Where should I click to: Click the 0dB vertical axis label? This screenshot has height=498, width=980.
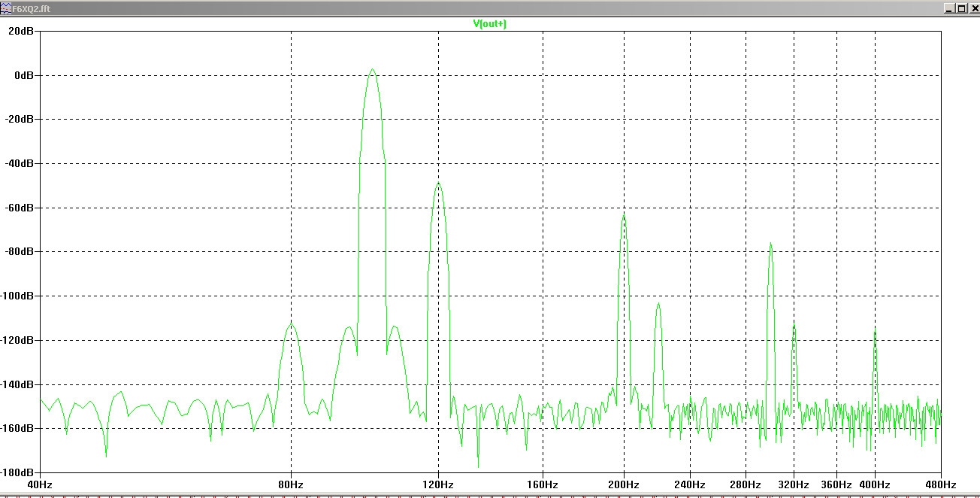point(23,75)
